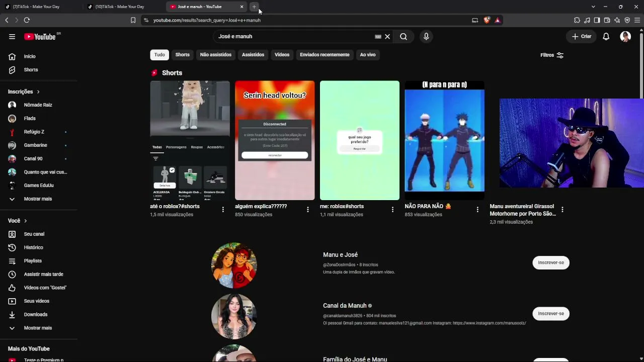Image resolution: width=644 pixels, height=362 pixels.
Task: Subscribe to Manu e José channel
Action: click(551, 262)
